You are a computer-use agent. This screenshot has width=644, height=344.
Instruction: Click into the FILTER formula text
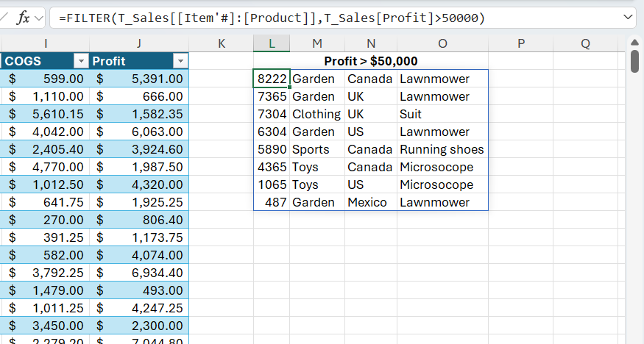coord(272,18)
